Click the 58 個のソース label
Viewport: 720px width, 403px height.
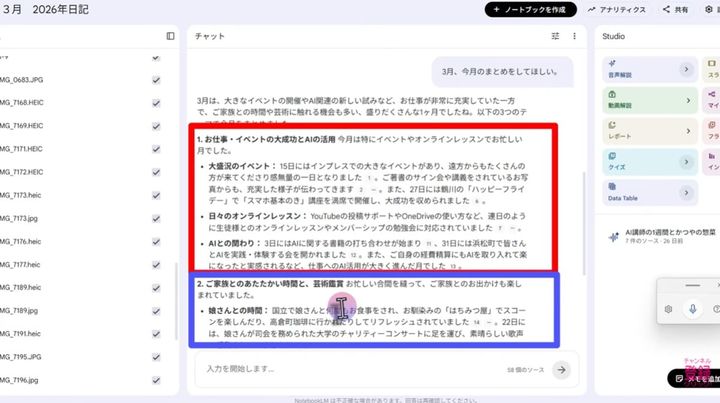(x=525, y=370)
